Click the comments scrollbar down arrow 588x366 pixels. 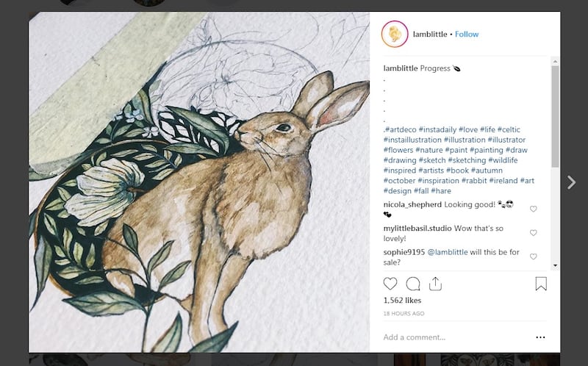coord(555,265)
